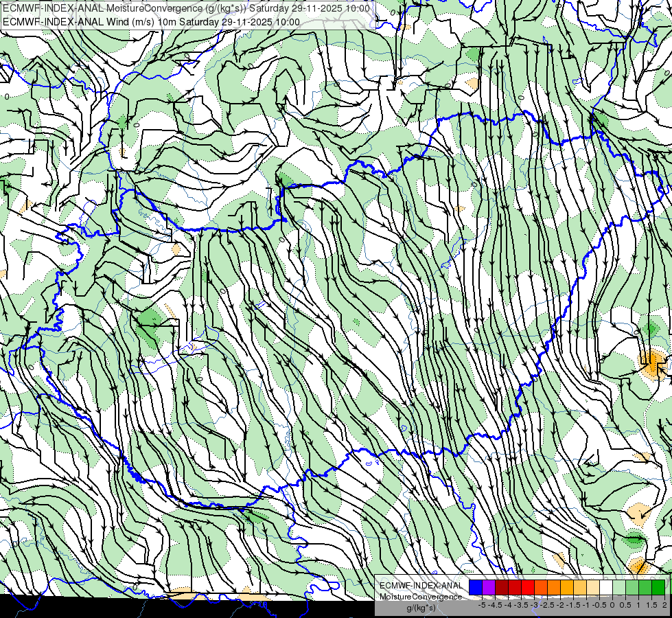Image resolution: width=672 pixels, height=618 pixels.
Task: Choose the bright red swatch between -3.5 and -3
Action: 528,588
